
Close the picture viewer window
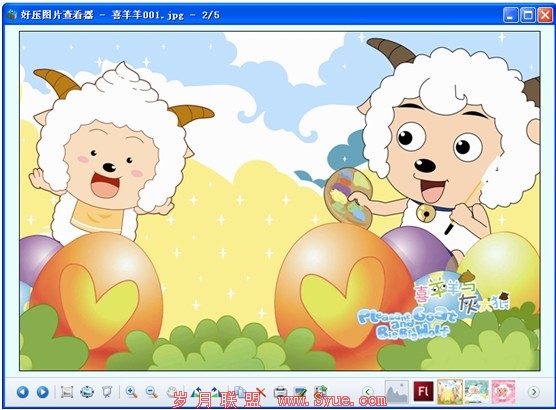(544, 15)
